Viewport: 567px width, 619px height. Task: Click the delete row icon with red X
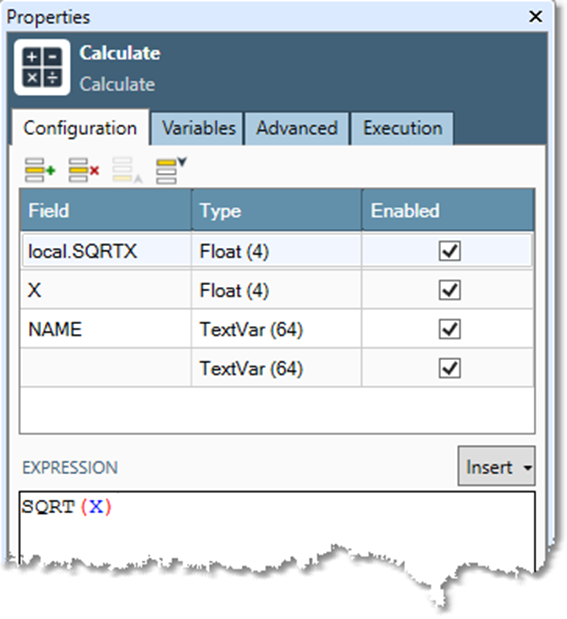[x=84, y=170]
